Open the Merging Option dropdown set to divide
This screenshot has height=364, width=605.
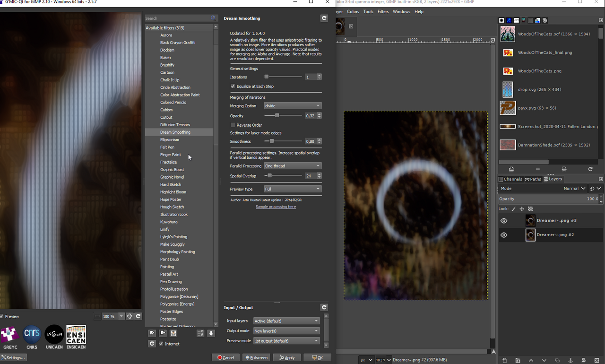pos(293,106)
